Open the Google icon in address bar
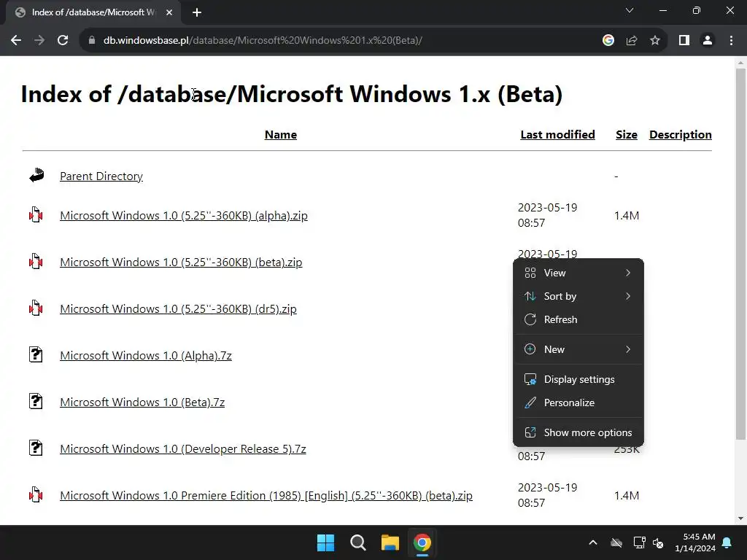The image size is (747, 560). (608, 41)
